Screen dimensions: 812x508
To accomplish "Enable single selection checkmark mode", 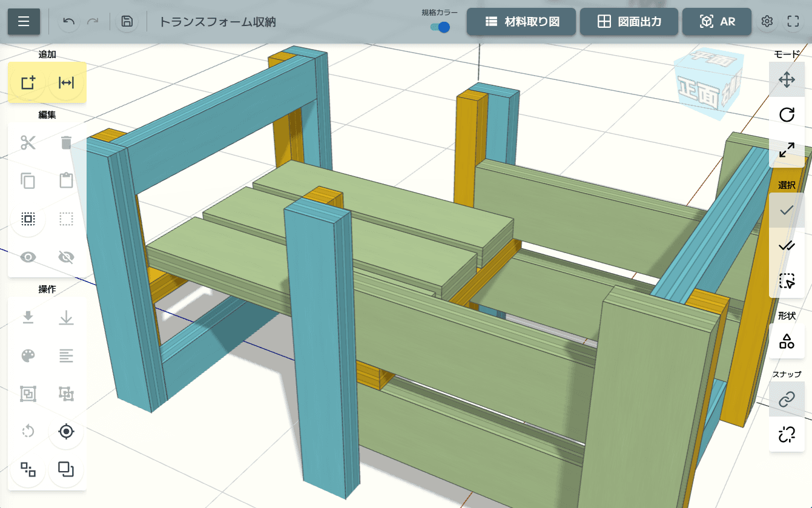I will point(787,210).
